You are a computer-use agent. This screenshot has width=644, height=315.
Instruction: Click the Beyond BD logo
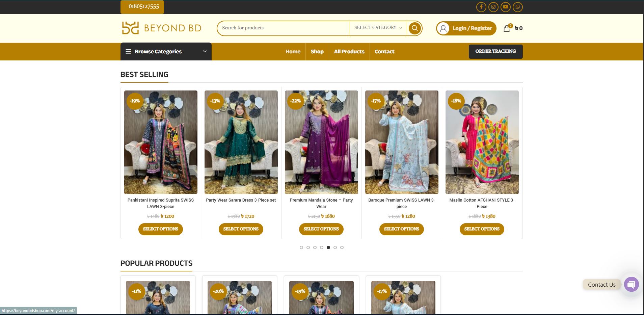(x=162, y=28)
